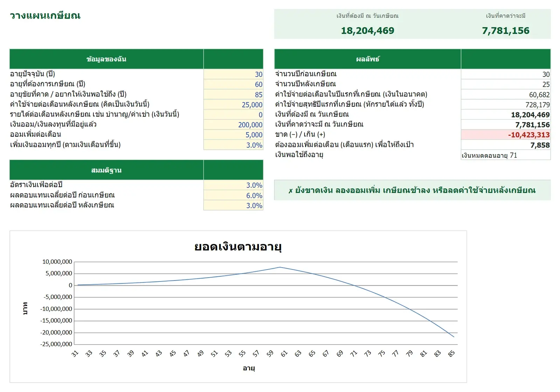Select the large 7,781,156 figure in the summary banner
560x392 pixels.
tap(506, 31)
